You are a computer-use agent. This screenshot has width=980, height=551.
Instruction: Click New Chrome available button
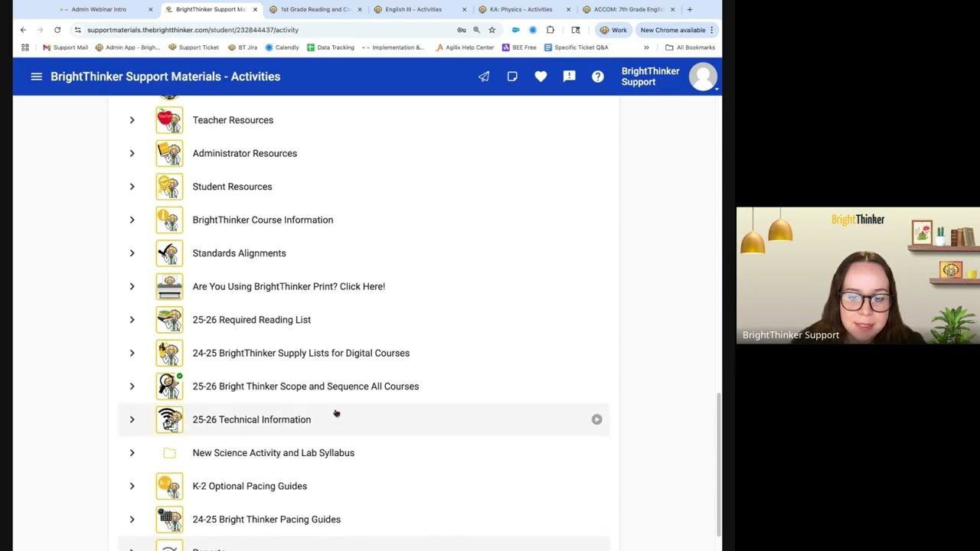coord(677,30)
